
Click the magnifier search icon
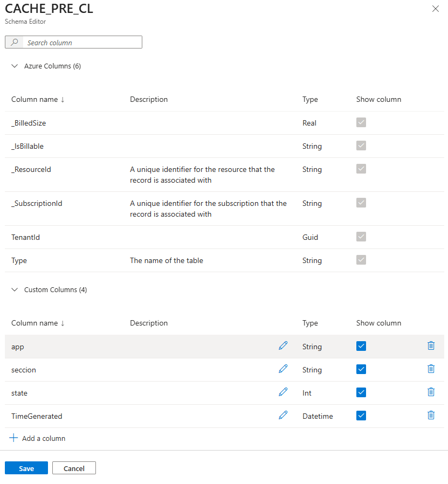point(15,42)
